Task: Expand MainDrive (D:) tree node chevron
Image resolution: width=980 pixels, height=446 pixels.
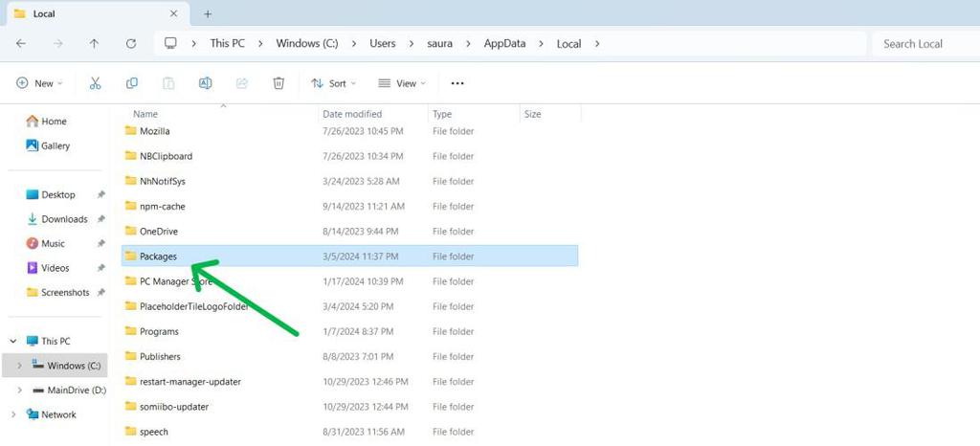Action: point(19,390)
